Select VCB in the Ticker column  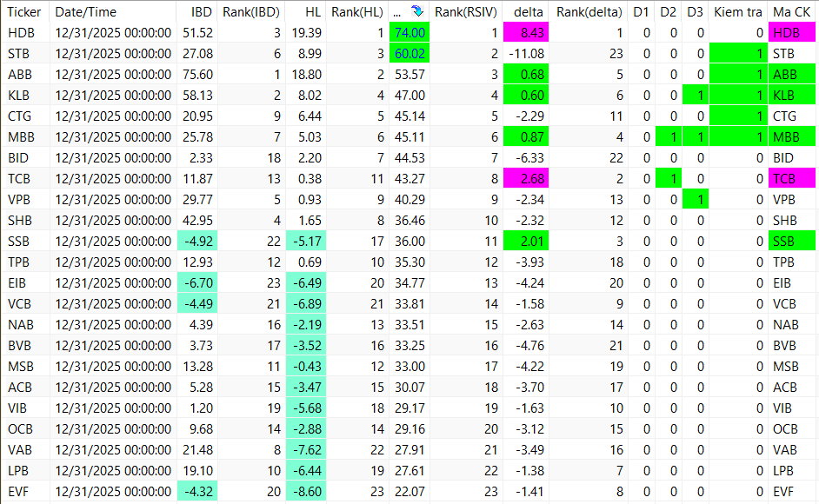coord(19,304)
